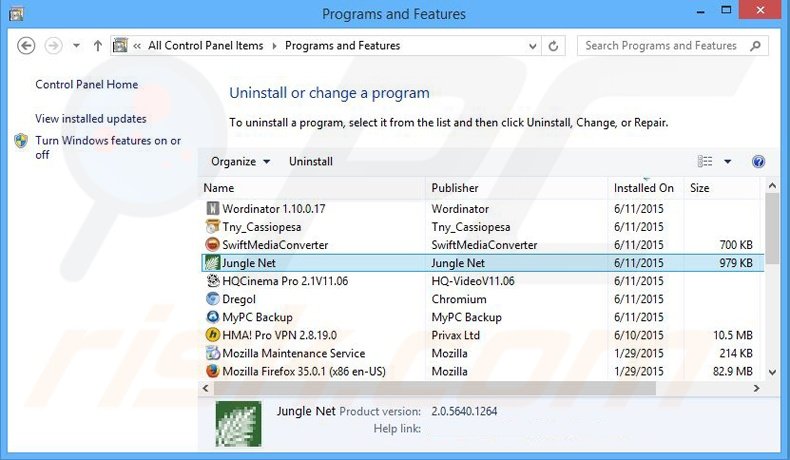Viewport: 790px width, 460px height.
Task: Click the horizontal scrollbar left arrow
Action: point(206,388)
